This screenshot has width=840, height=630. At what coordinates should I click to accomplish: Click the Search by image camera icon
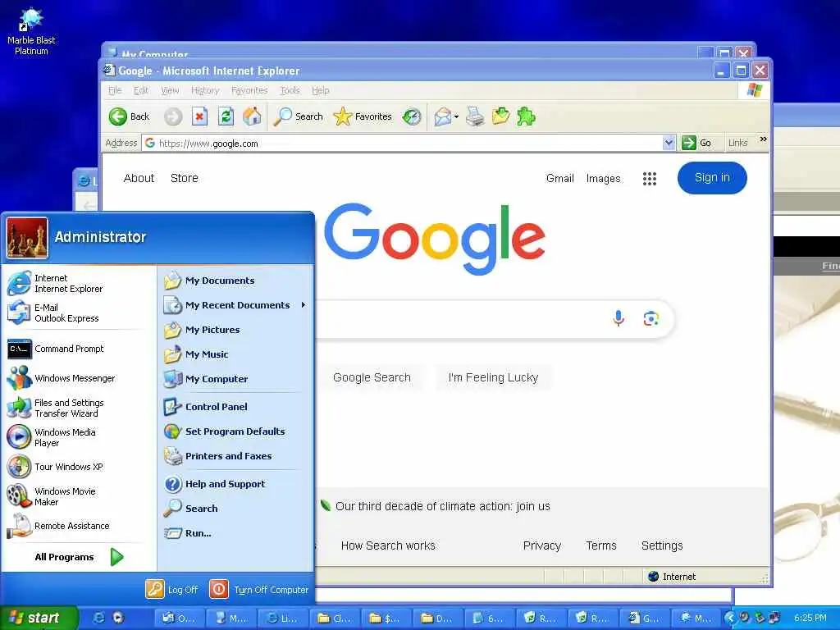click(651, 319)
